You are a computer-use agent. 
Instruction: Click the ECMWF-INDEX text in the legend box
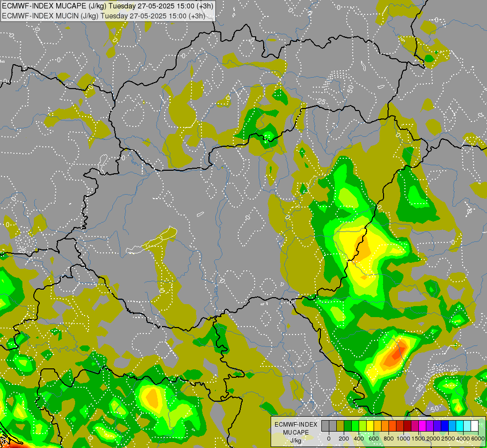click(x=296, y=425)
